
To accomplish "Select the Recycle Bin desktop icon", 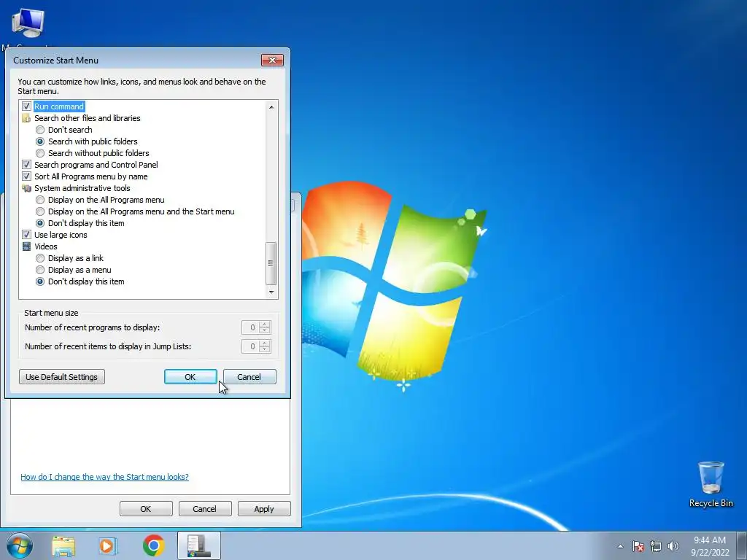I will pyautogui.click(x=711, y=484).
